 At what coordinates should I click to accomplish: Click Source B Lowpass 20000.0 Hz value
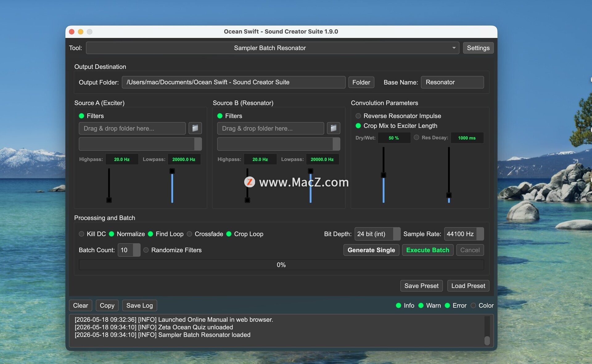click(x=322, y=159)
